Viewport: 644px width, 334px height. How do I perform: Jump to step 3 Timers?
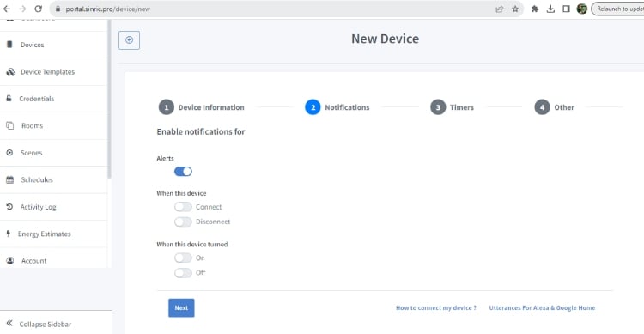453,107
